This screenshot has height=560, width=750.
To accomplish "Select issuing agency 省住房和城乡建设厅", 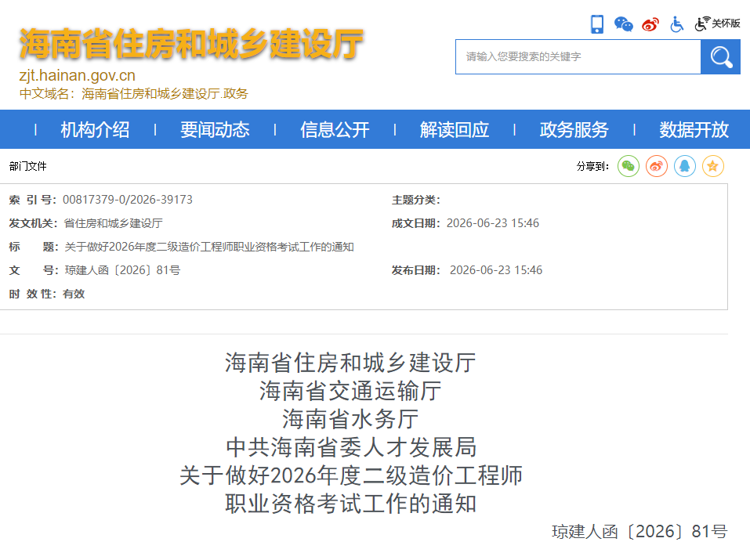I will (x=114, y=223).
